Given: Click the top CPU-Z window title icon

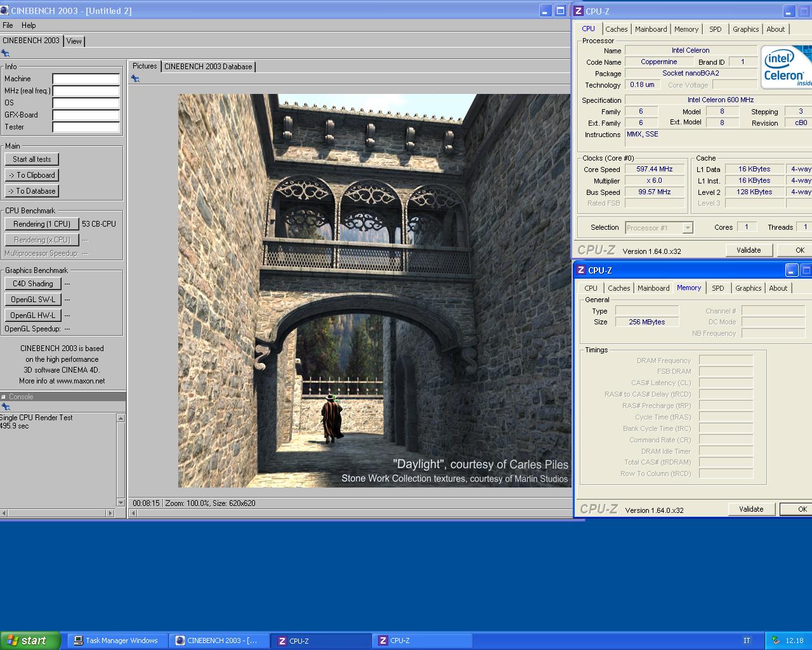Looking at the screenshot, I should [579, 11].
